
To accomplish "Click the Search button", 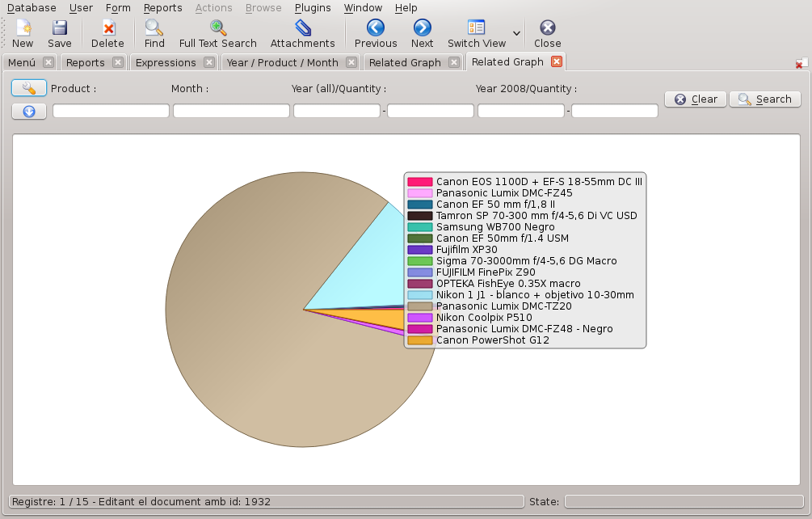I will coord(765,99).
